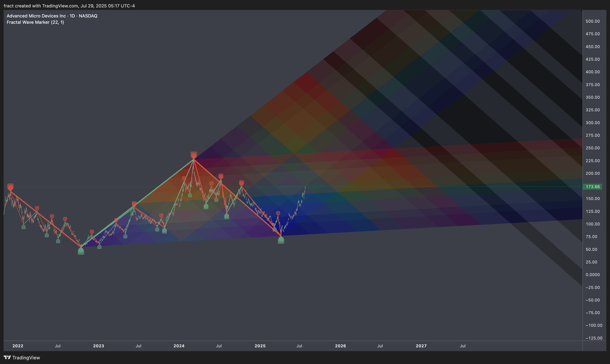
Task: Click the −25.00 price axis label
Action: tap(593, 288)
